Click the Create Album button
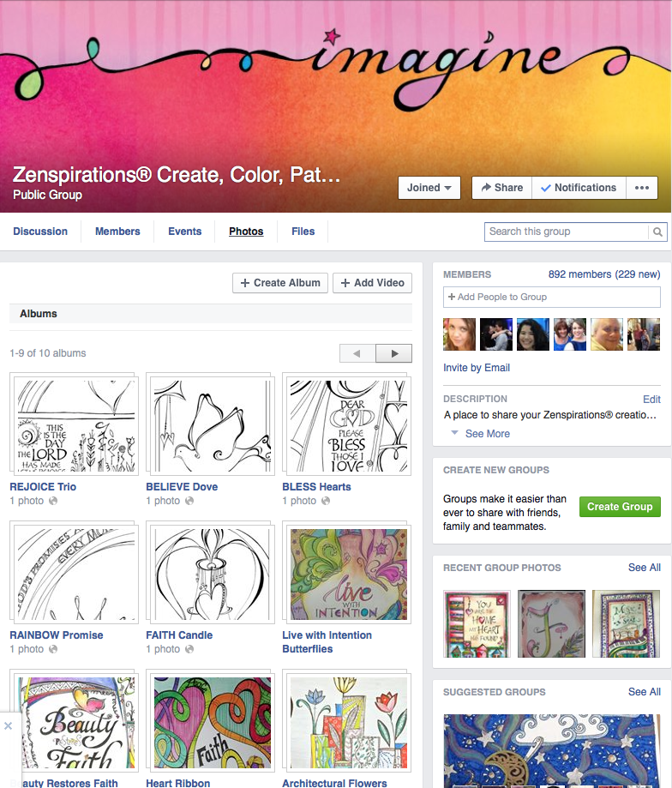672x788 pixels. (280, 283)
